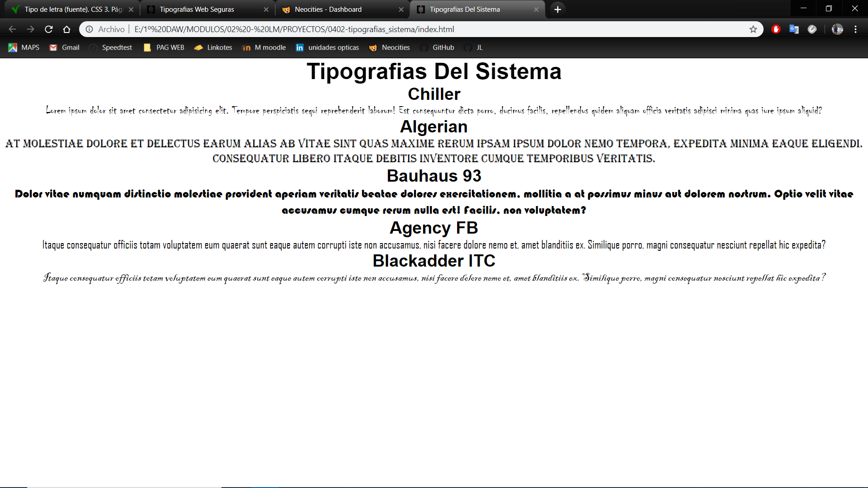The height and width of the screenshot is (488, 868).
Task: Open the Neocities bookmark
Action: click(x=390, y=47)
